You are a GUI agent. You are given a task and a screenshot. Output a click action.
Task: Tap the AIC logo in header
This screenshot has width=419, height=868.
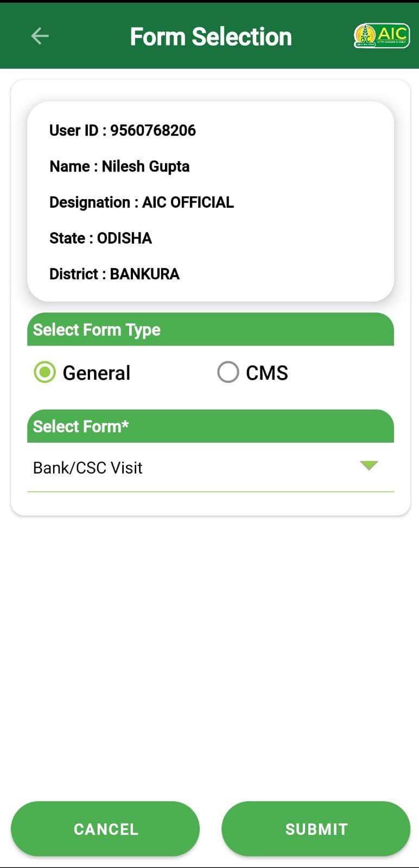pyautogui.click(x=382, y=36)
